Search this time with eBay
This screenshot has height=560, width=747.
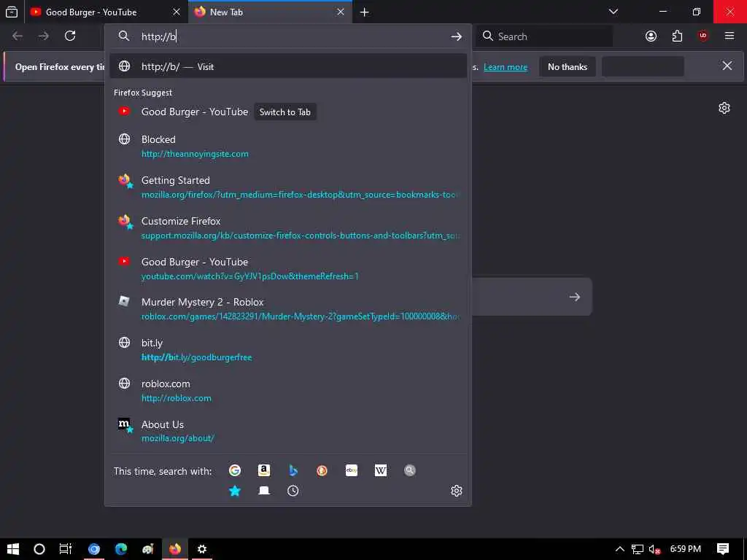(x=352, y=470)
